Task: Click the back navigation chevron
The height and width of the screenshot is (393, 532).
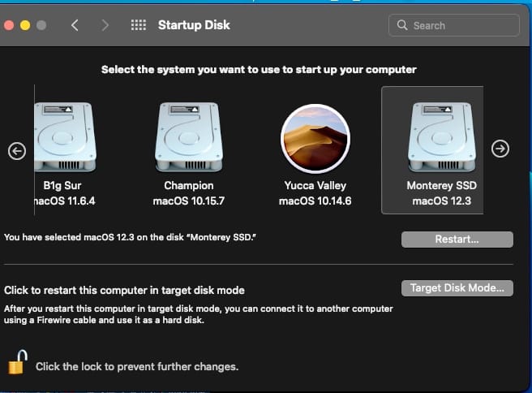Action: [x=75, y=25]
